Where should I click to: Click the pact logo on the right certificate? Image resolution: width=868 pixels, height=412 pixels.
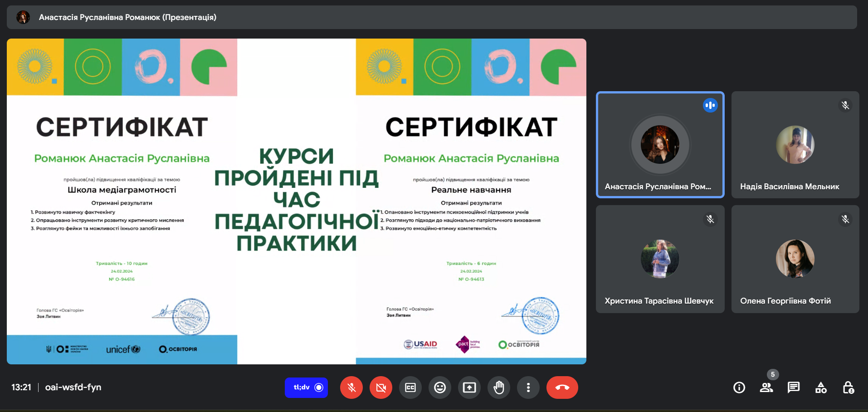coord(468,344)
